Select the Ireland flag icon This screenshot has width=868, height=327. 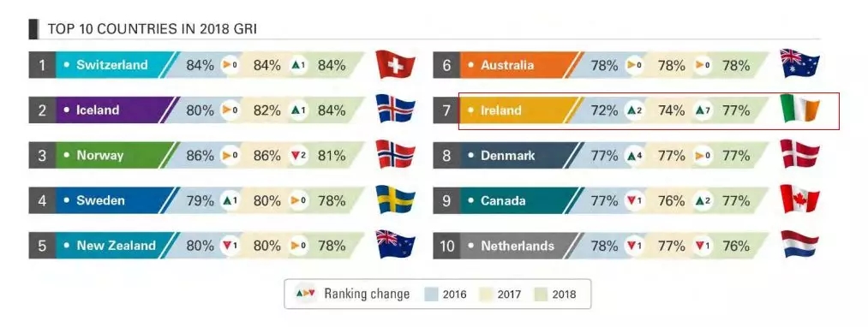pyautogui.click(x=799, y=109)
